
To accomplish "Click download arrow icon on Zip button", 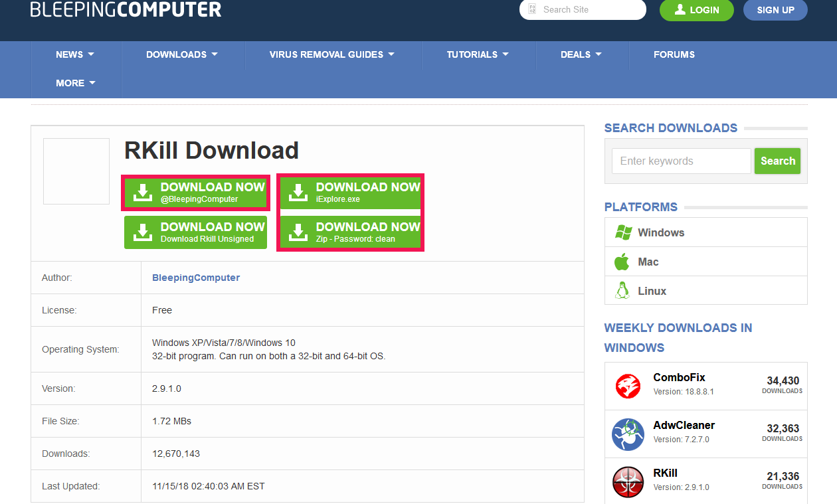I will click(x=298, y=232).
